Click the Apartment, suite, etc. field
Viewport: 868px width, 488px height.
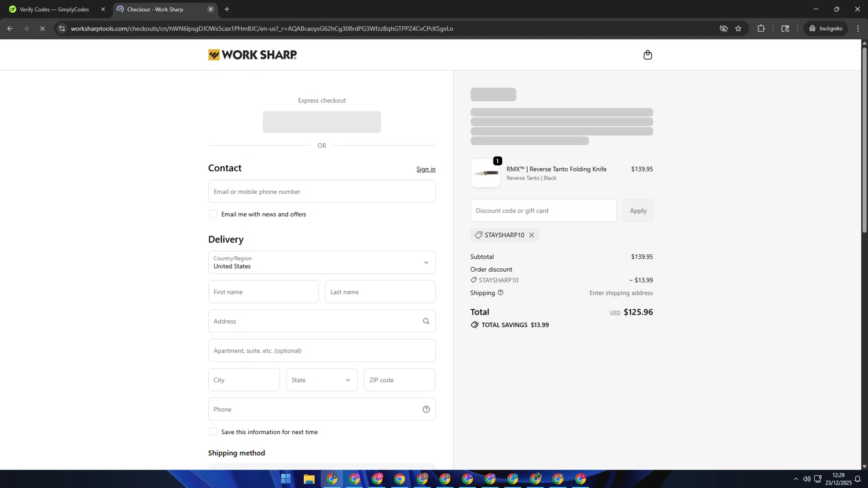[322, 350]
